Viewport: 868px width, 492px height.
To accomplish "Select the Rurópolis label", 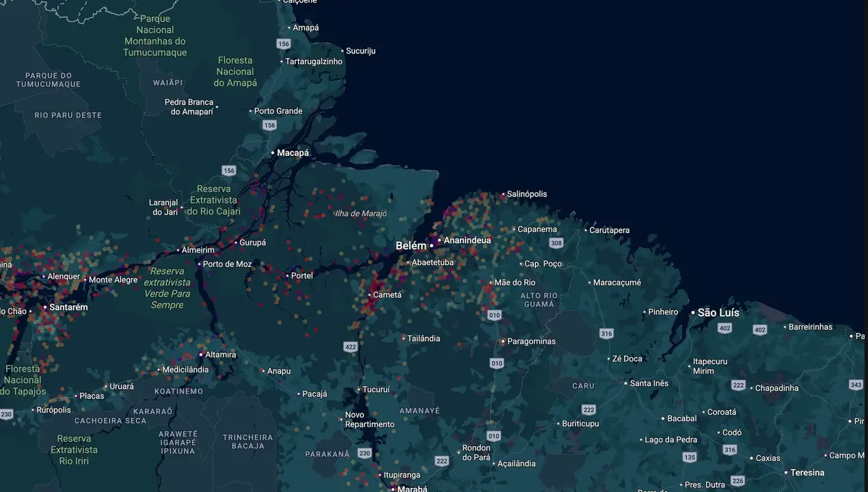I will 53,411.
